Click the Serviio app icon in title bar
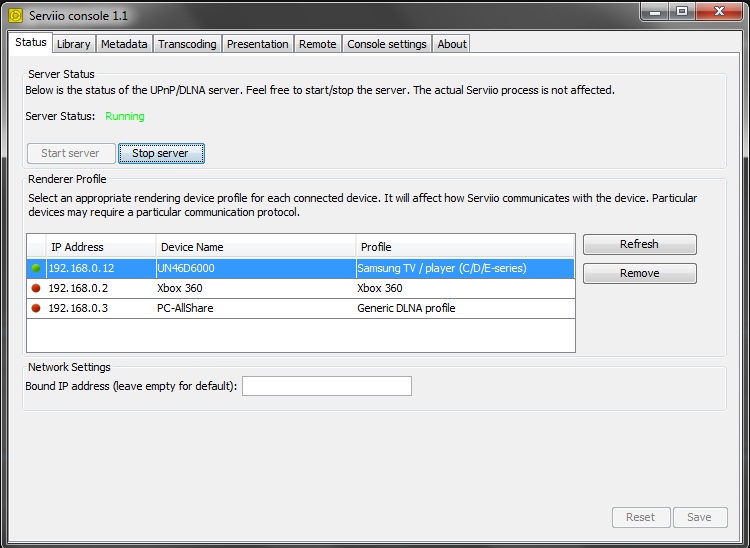Screen dimensions: 750x548 tap(15, 16)
